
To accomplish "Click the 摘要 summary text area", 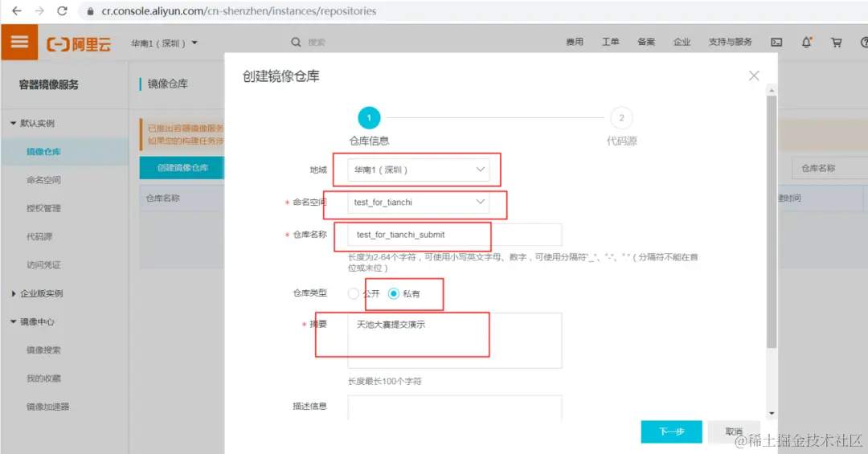I will 454,341.
